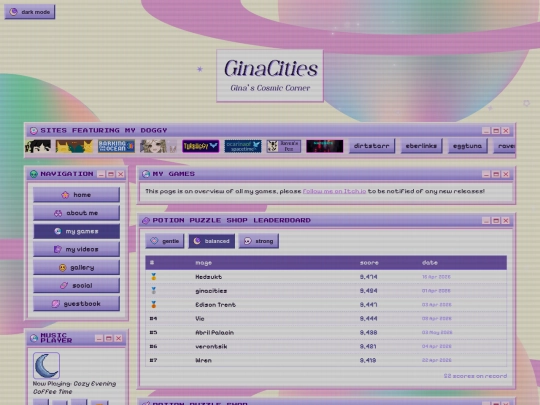Open the about me page
This screenshot has width=540, height=405.
point(76,213)
